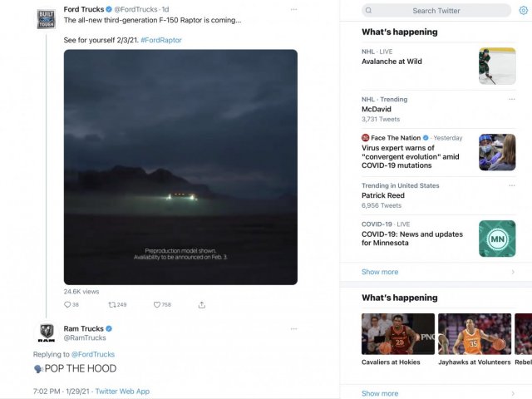This screenshot has width=532, height=399.
Task: Open the Jayhawks at Volunteers game thumbnail
Action: click(x=475, y=334)
